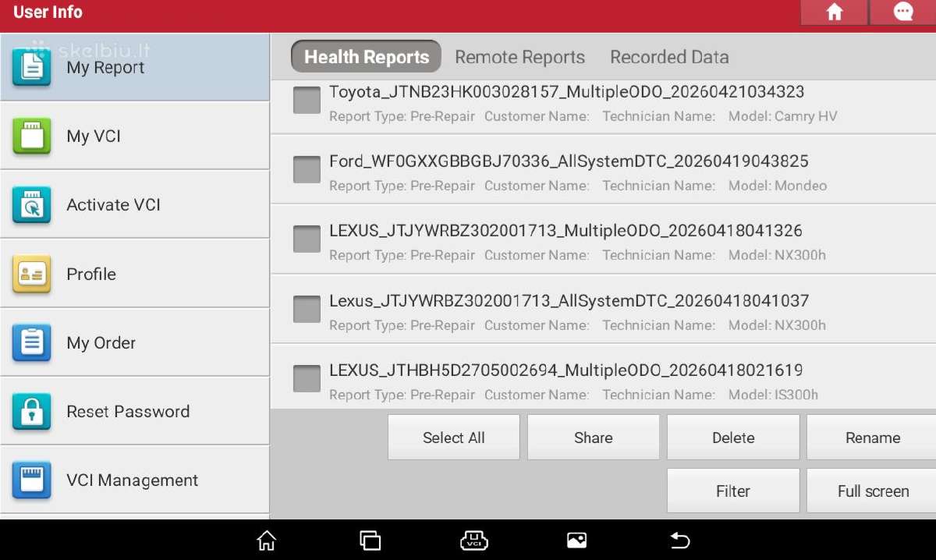Viewport: 936px width, 560px height.
Task: Tap the gallery screenshot icon in navigation bar
Action: point(576,540)
